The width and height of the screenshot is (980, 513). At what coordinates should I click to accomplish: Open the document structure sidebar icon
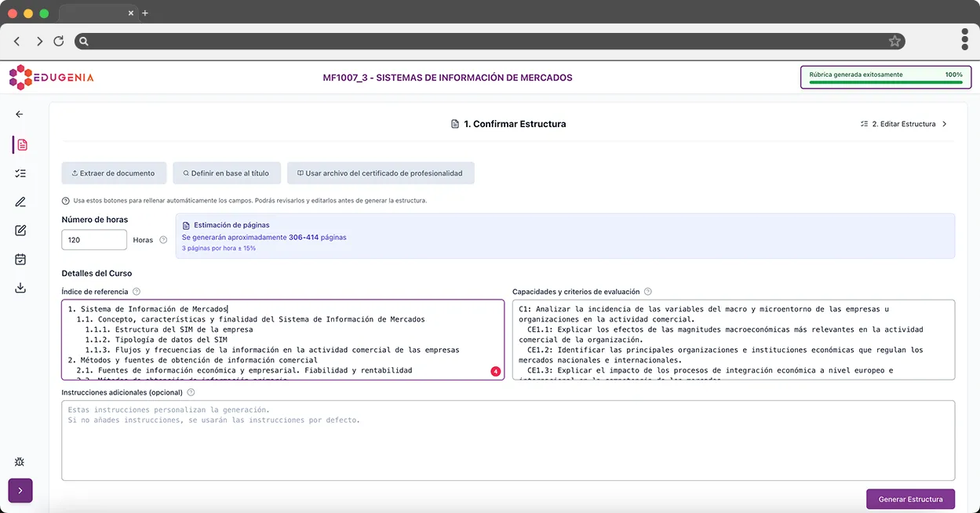click(x=21, y=145)
